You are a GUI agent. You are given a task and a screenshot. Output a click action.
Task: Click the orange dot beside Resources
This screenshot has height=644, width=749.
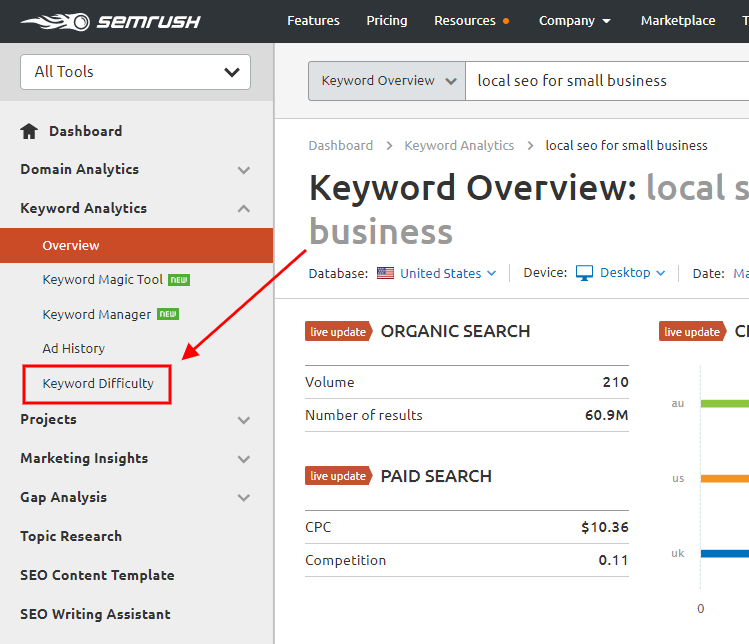pyautogui.click(x=506, y=21)
